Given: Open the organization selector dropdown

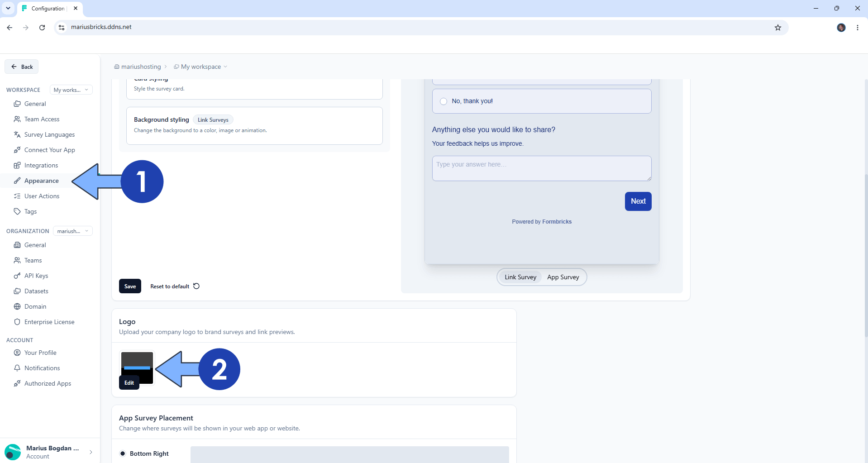Looking at the screenshot, I should (73, 231).
